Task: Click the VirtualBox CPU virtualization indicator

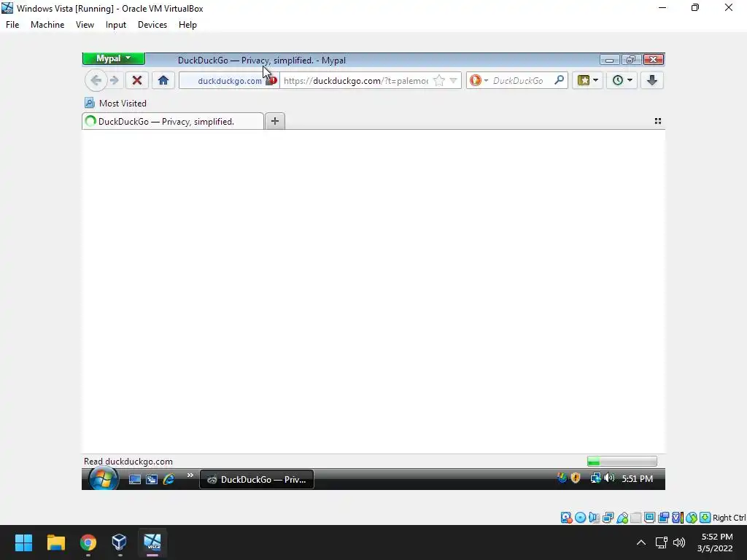Action: 677,518
